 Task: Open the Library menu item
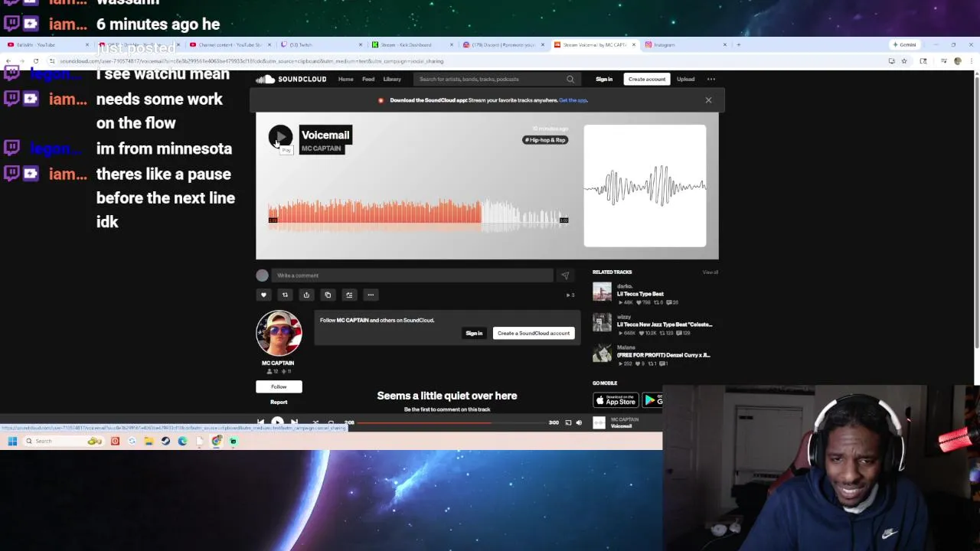392,79
